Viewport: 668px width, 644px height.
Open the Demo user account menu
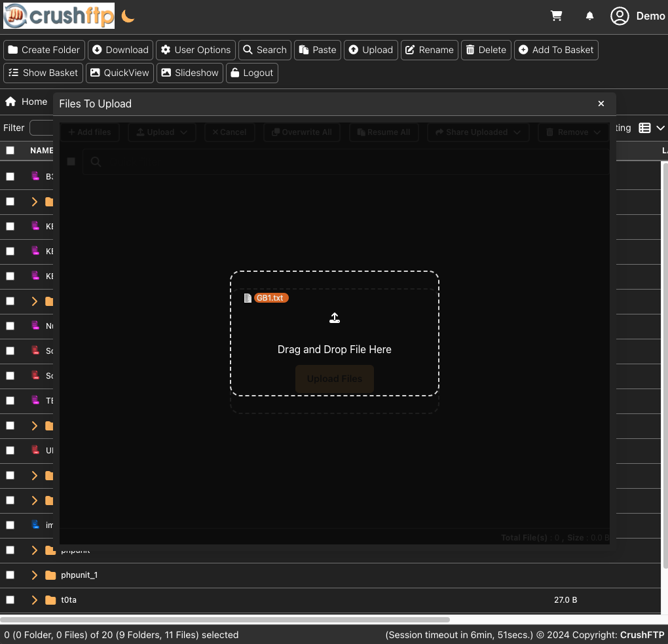coord(638,16)
